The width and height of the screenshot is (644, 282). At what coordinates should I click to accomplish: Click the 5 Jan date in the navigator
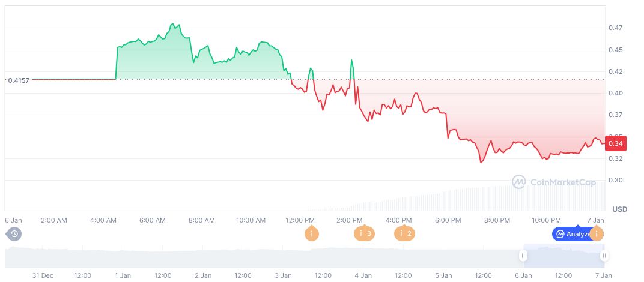443,275
